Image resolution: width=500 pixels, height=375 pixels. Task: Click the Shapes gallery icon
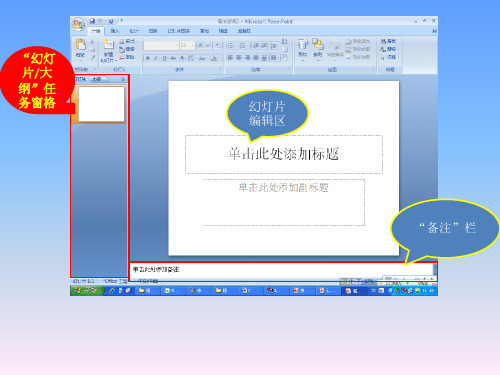(302, 44)
